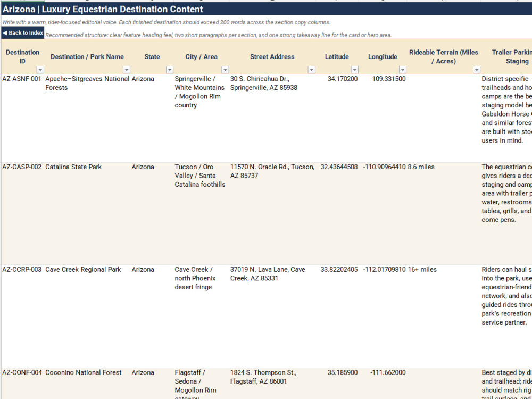This screenshot has height=399, width=532.
Task: Open Destination / Park Name filter dropdown
Action: 127,70
